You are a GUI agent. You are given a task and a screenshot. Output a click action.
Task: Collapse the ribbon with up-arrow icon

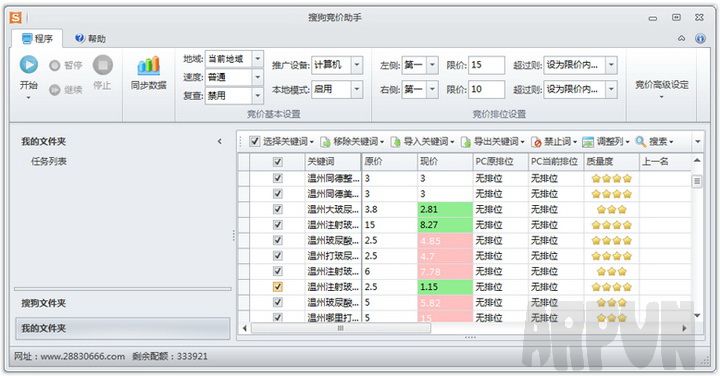[x=681, y=39]
